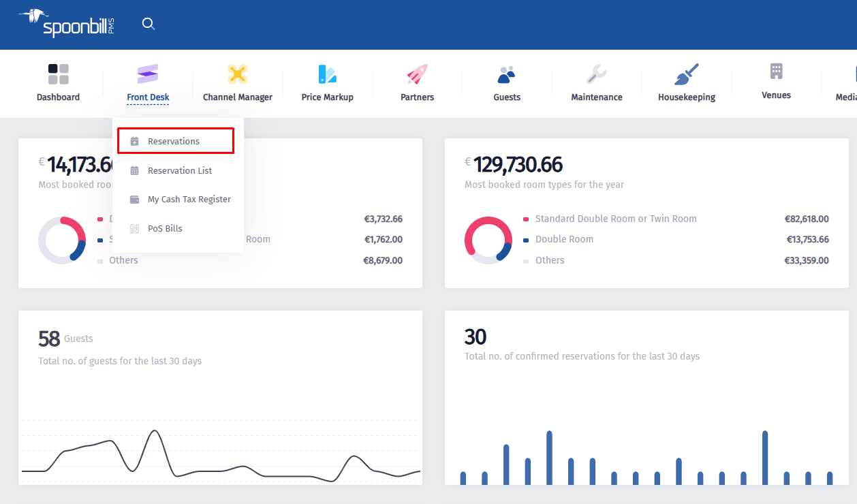Image resolution: width=857 pixels, height=504 pixels.
Task: Open the Price Markup icon
Action: 327,74
